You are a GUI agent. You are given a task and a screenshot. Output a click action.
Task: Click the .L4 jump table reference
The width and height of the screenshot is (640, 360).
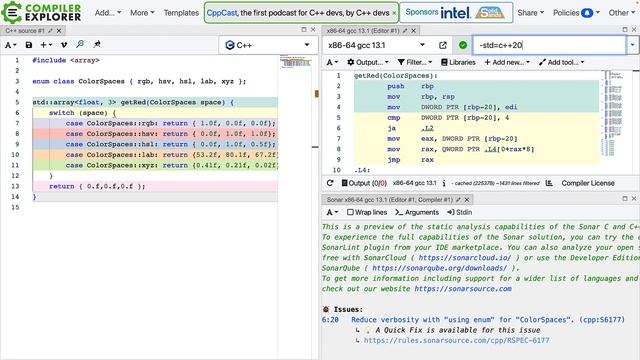click(x=490, y=149)
